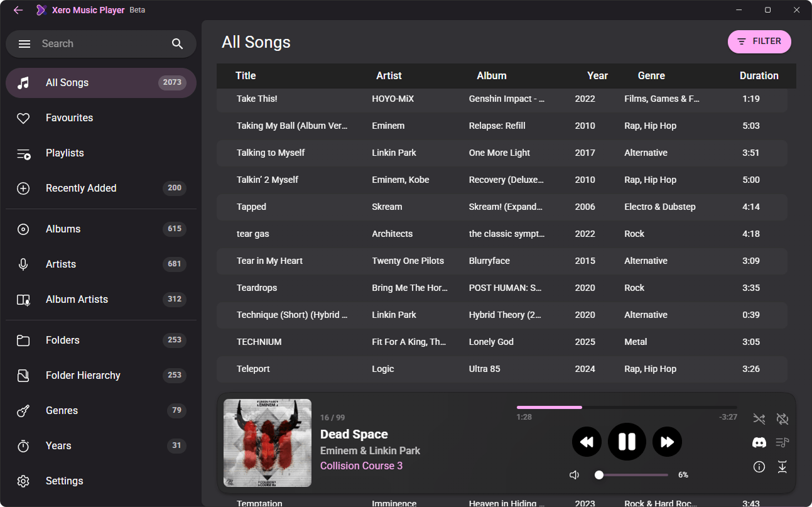Go to Albums section

tap(101, 229)
